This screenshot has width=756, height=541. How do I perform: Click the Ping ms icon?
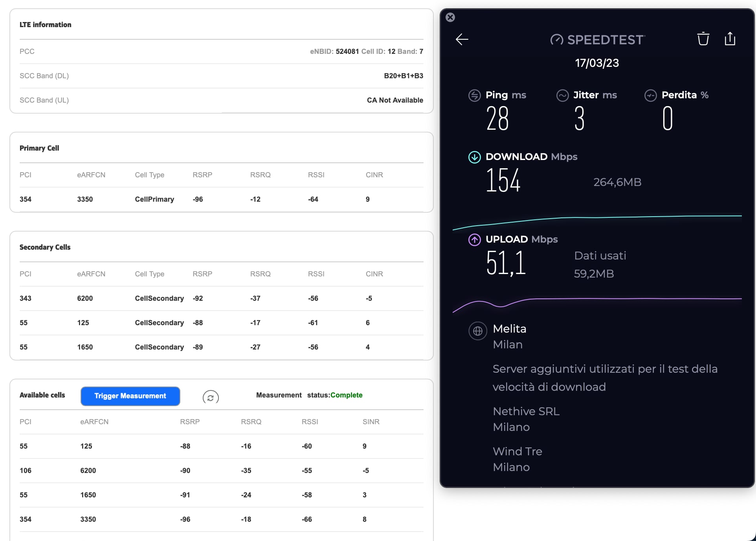point(474,95)
